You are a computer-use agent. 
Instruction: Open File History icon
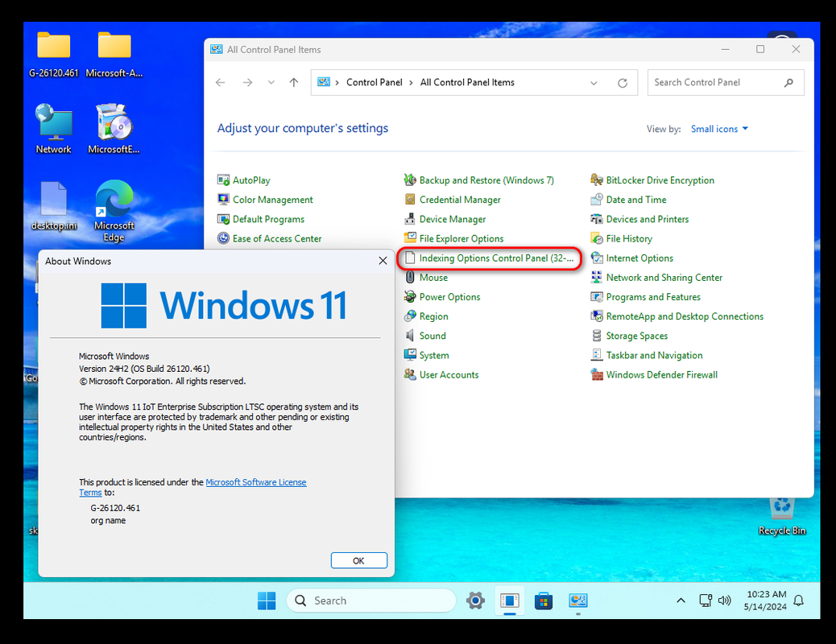(x=597, y=238)
